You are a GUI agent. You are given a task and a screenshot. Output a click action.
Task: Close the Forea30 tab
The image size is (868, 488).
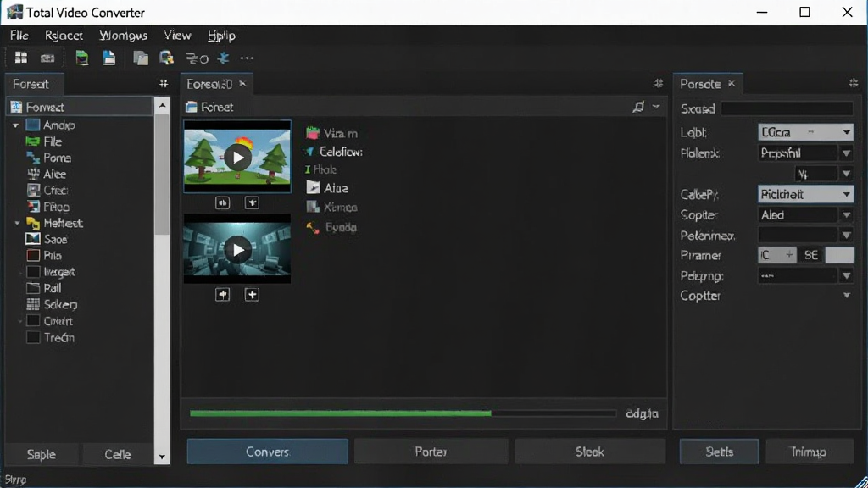pyautogui.click(x=242, y=84)
